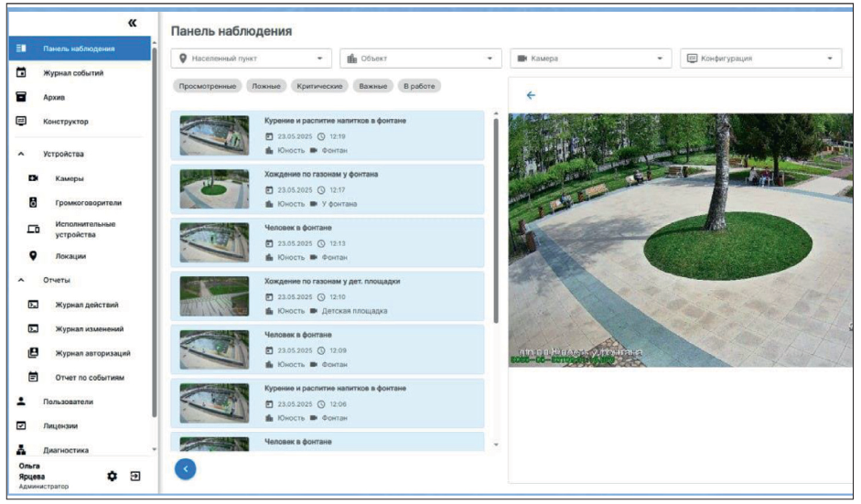Image resolution: width=861 pixels, height=504 pixels.
Task: Click the round blue chevron button below list
Action: (185, 468)
